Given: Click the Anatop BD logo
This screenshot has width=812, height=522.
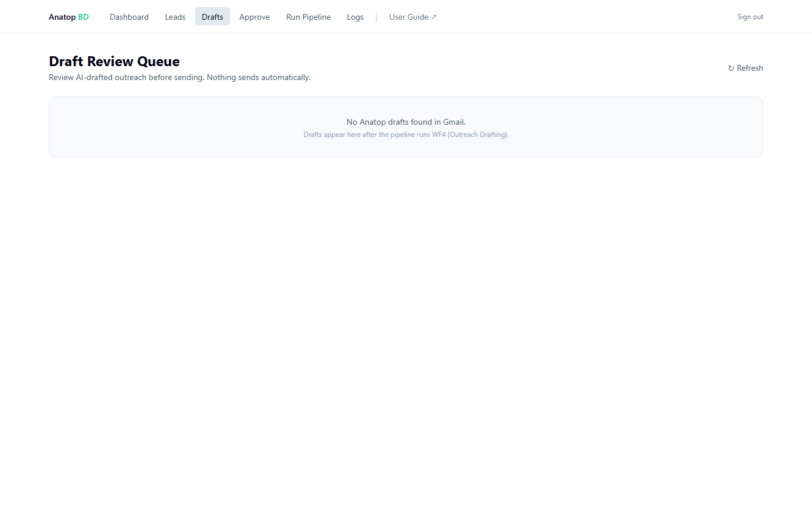Looking at the screenshot, I should 68,17.
